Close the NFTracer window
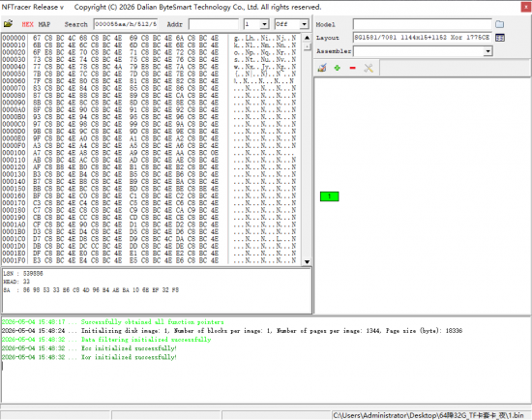532x420 pixels. [526, 7]
